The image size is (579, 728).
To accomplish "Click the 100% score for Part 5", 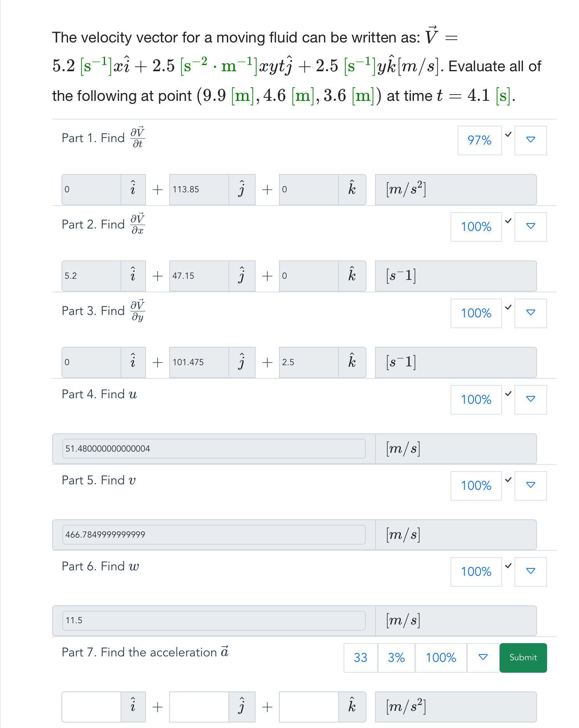I will coord(476,485).
